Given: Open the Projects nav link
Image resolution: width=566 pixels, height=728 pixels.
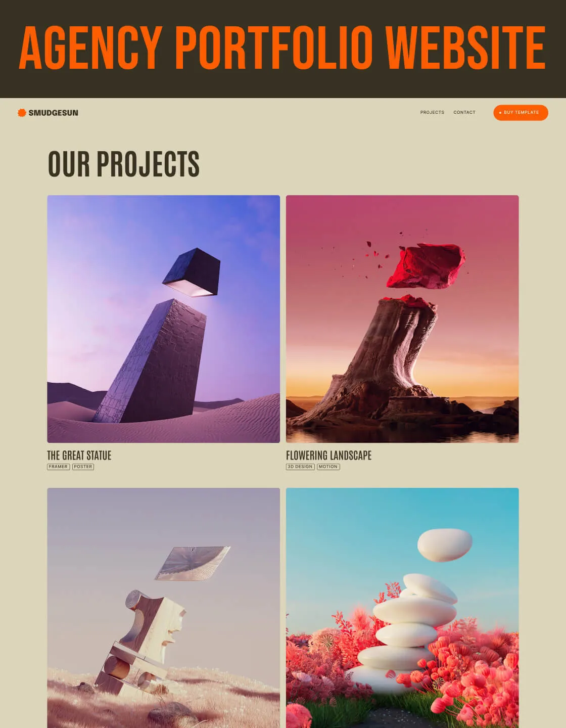Looking at the screenshot, I should coord(432,112).
